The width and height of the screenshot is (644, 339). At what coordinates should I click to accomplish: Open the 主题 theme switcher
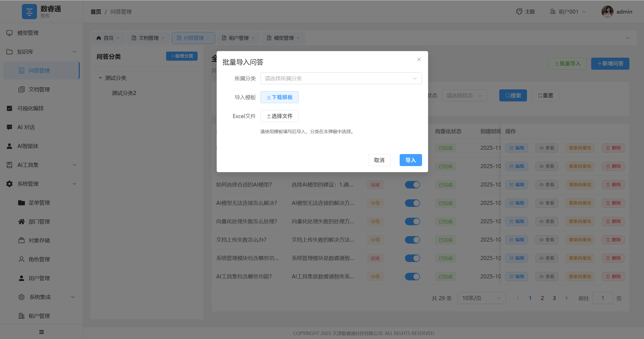point(525,12)
